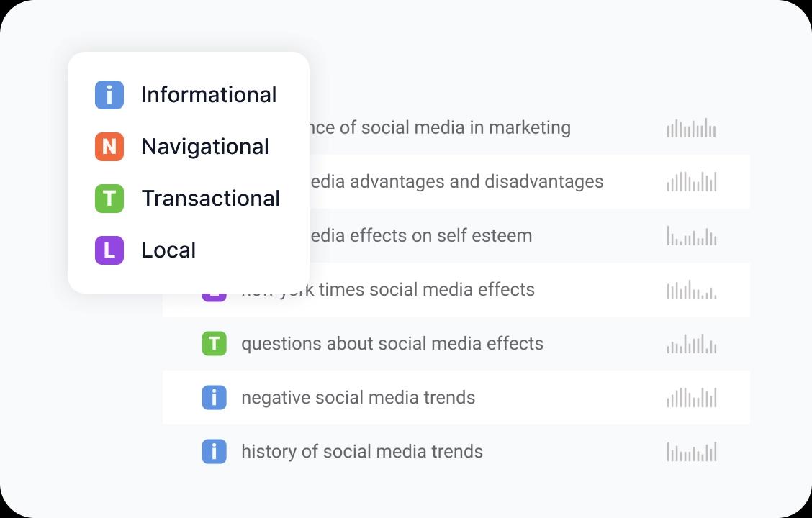Click the trend chart for "history of social media trends"

tap(691, 453)
